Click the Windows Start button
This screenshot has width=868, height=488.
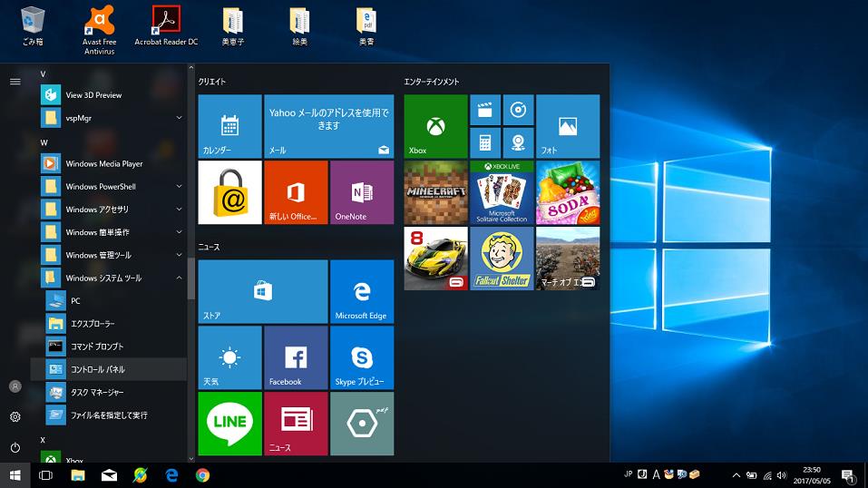tap(15, 475)
